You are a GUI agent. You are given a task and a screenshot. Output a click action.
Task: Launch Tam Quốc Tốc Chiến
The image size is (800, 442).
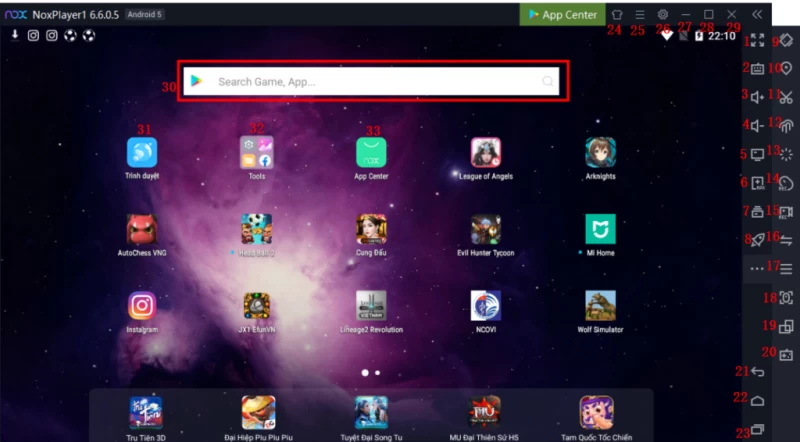click(596, 412)
